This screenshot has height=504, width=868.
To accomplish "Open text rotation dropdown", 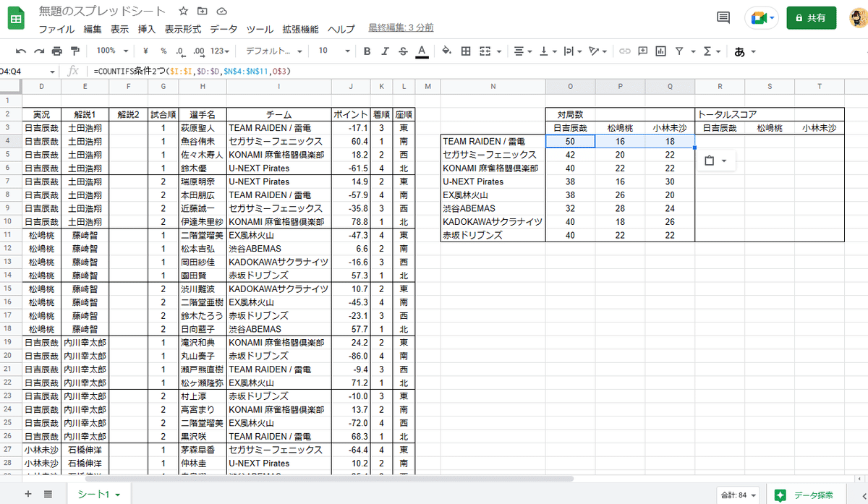I will tap(597, 51).
